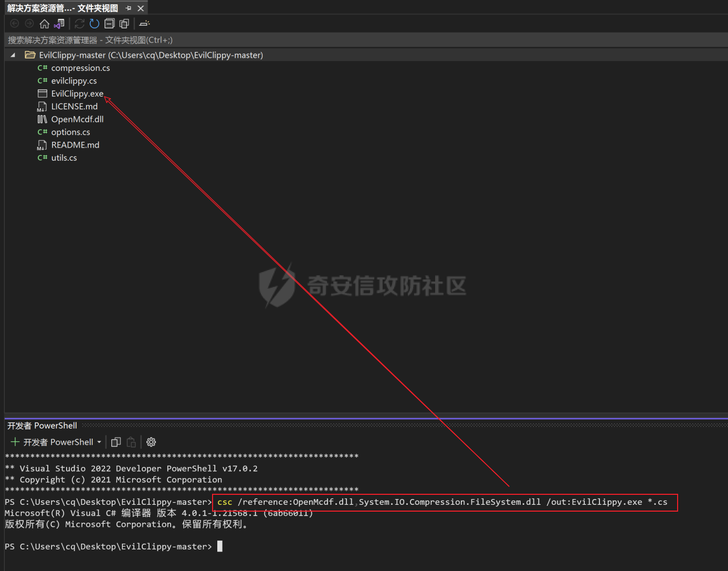Click the executable icon beside EvilClippy.exe
The height and width of the screenshot is (571, 728).
click(x=43, y=94)
